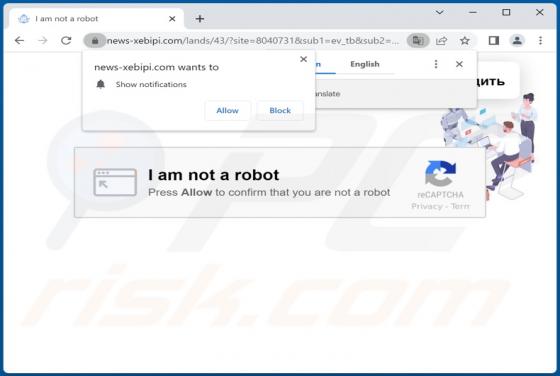Bookmark this page with the star icon
The image size is (560, 376).
tap(465, 40)
